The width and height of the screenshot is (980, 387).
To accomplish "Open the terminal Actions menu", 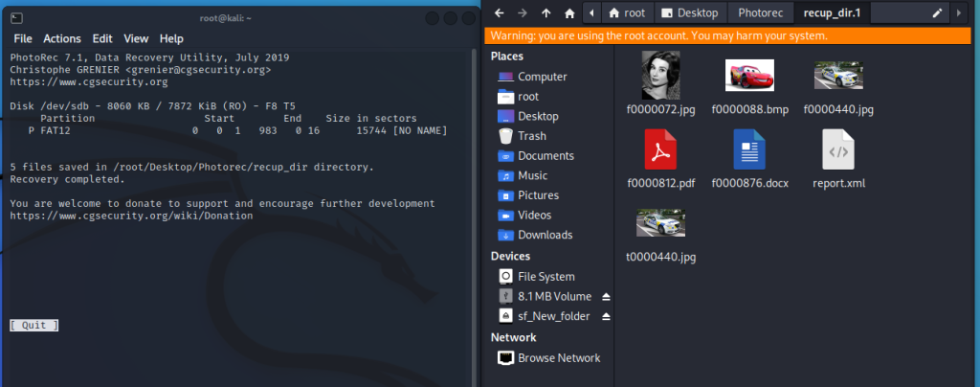I will (62, 38).
